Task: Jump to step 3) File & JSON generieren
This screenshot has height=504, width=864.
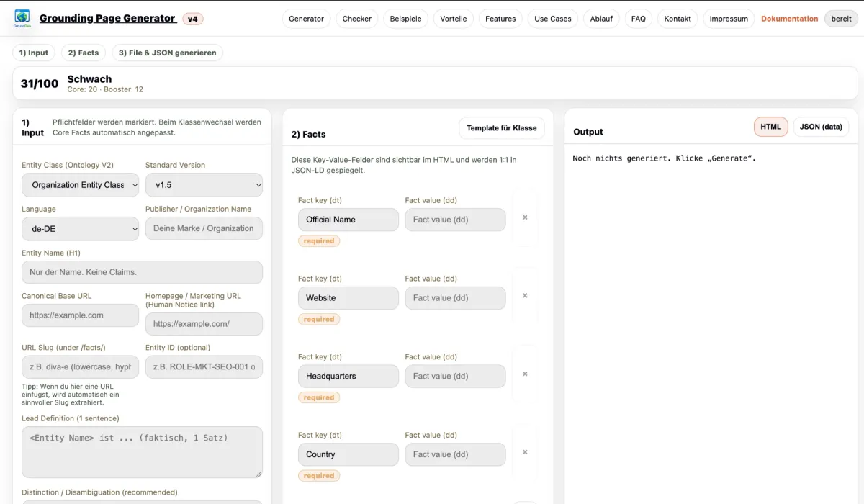Action: coord(168,53)
